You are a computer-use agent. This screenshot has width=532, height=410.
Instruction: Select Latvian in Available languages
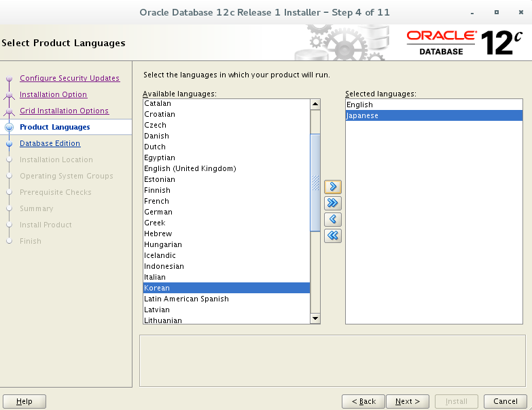point(226,310)
